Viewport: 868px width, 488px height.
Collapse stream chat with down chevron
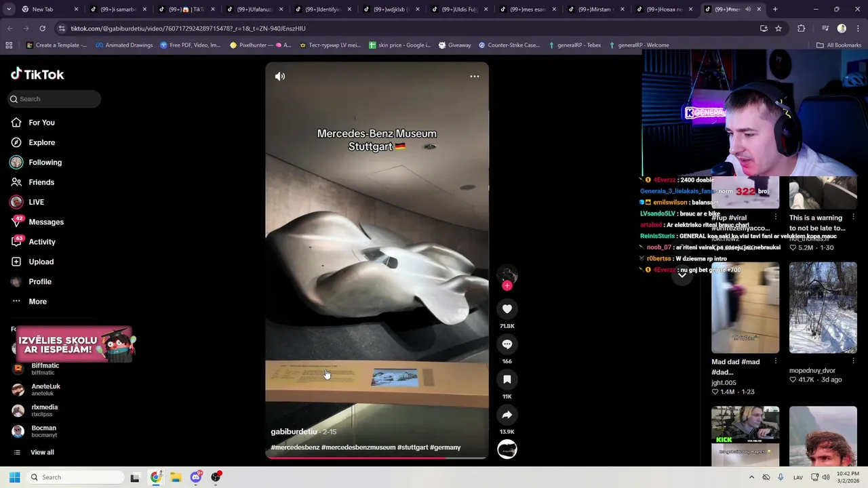coord(682,274)
